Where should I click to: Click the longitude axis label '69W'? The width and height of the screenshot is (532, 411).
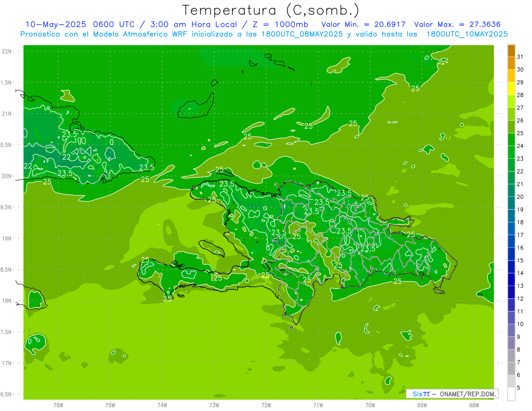[x=422, y=405]
